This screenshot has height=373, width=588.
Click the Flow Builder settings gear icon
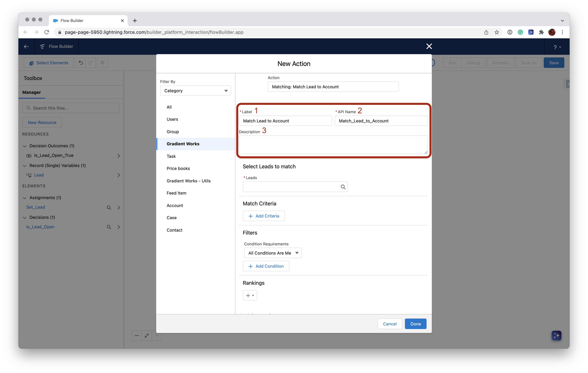(x=102, y=62)
